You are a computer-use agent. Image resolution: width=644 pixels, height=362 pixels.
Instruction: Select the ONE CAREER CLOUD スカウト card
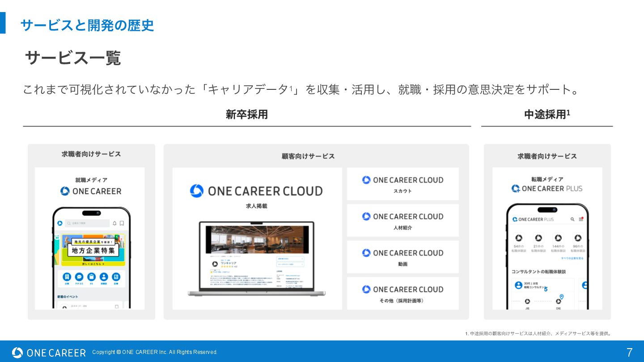(x=402, y=184)
